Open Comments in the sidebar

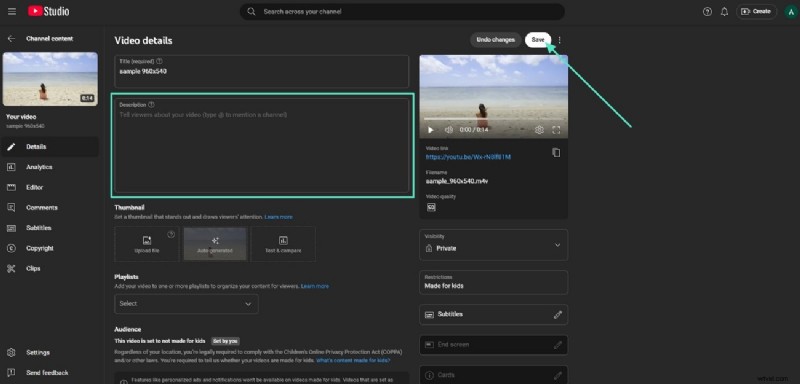pos(50,208)
